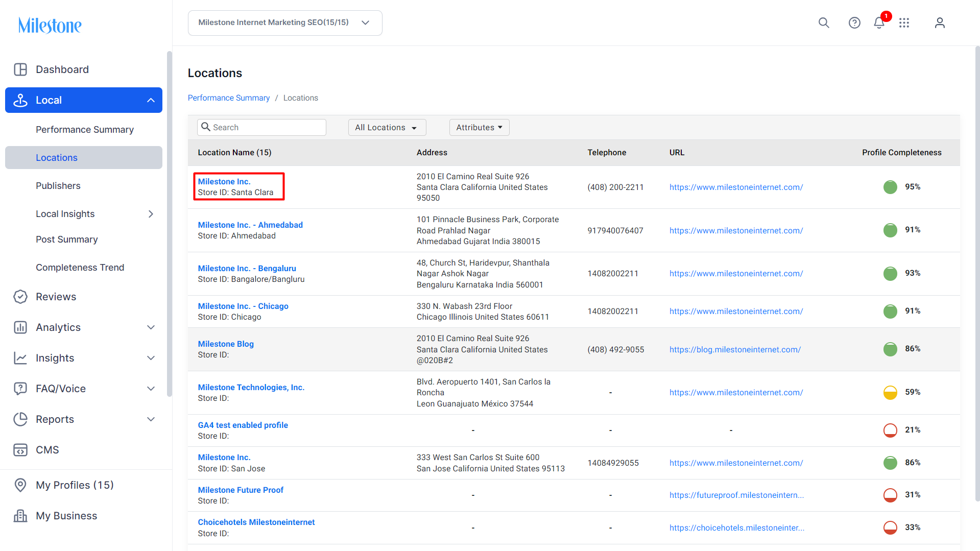Viewport: 980px width, 551px height.
Task: Open the notifications bell
Action: pos(879,23)
